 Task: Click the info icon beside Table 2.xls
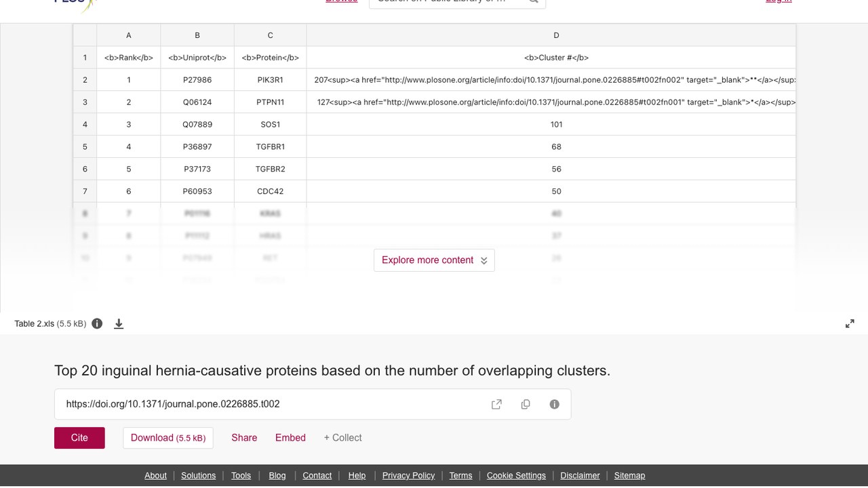click(x=97, y=323)
